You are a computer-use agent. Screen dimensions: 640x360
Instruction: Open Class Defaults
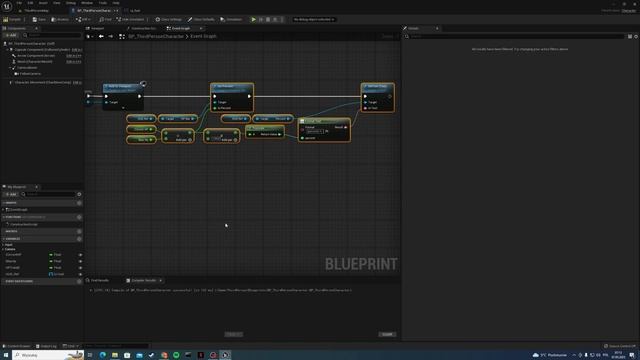(x=201, y=19)
